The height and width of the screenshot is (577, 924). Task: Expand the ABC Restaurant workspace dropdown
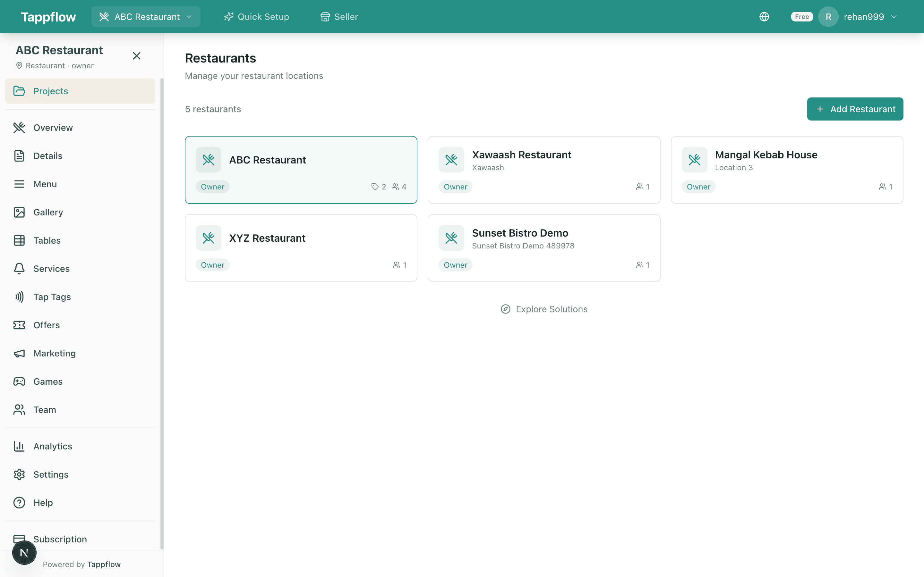[145, 16]
